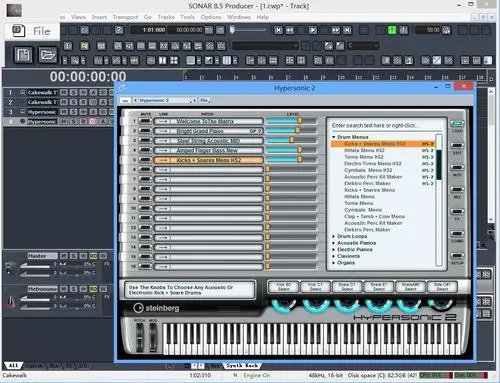Open link dropdown on slot 2 Bright Grand Piano

[163, 131]
